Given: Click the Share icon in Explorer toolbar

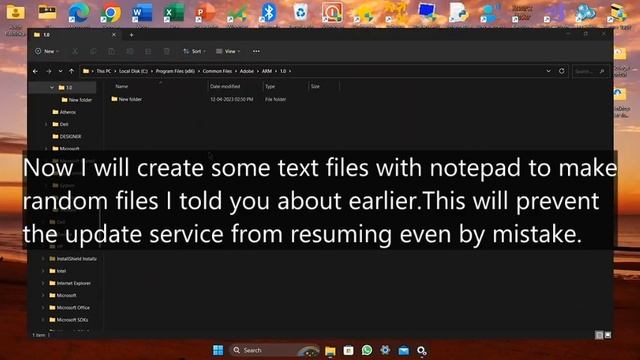Looking at the screenshot, I should (148, 51).
